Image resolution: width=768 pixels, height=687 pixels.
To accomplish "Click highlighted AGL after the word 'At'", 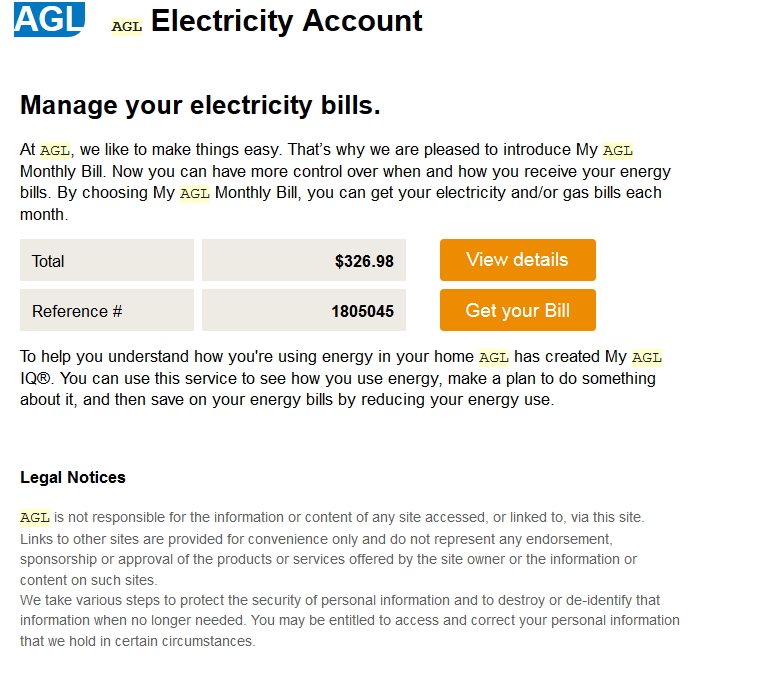I will click(x=55, y=151).
